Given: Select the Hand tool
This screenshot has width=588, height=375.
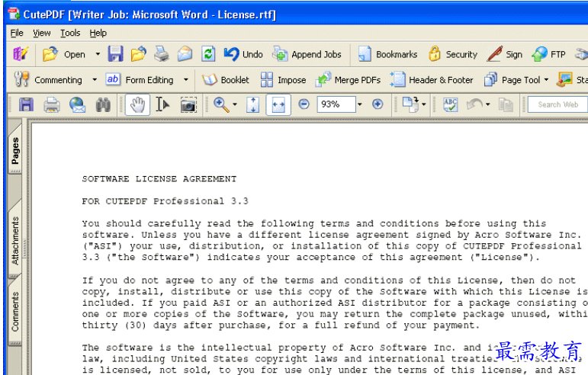Looking at the screenshot, I should click(137, 104).
